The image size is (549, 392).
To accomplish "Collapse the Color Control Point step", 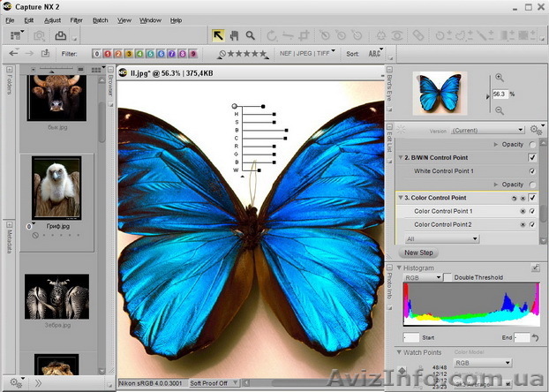I will (398, 198).
